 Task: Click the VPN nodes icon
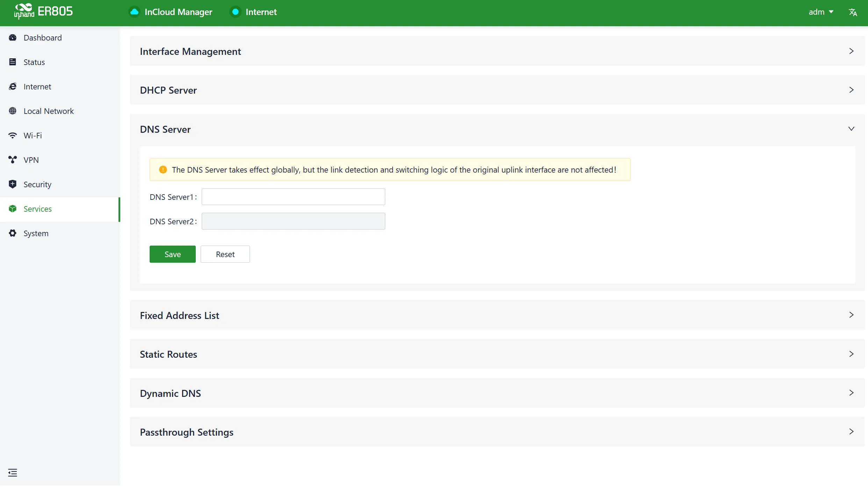pyautogui.click(x=13, y=160)
